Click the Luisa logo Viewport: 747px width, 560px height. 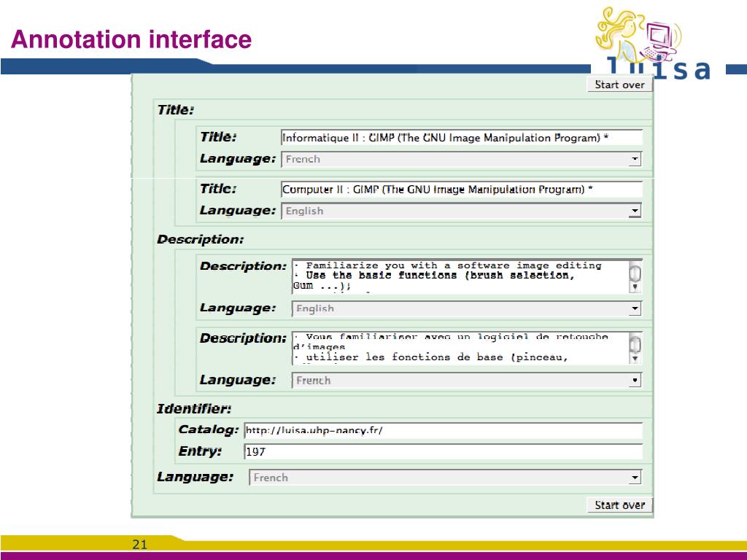point(653,44)
